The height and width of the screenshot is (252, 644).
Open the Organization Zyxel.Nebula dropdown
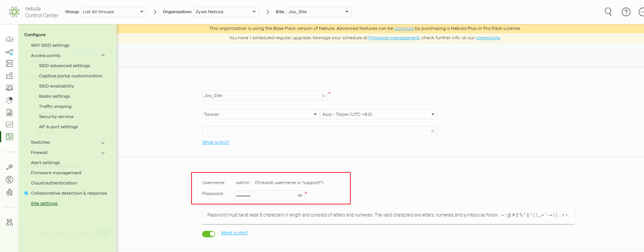point(226,12)
